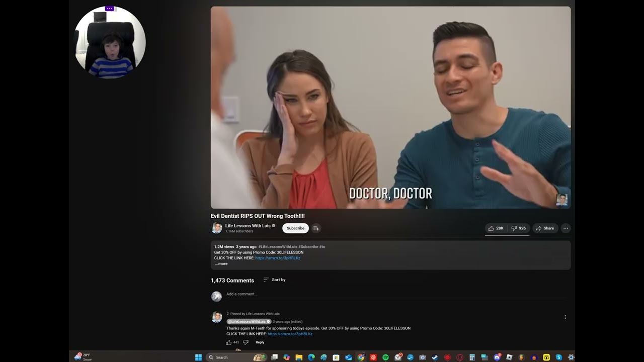Image resolution: width=644 pixels, height=362 pixels.
Task: Click the #LifeLessonsWithLuis hashtag
Action: tap(278, 247)
